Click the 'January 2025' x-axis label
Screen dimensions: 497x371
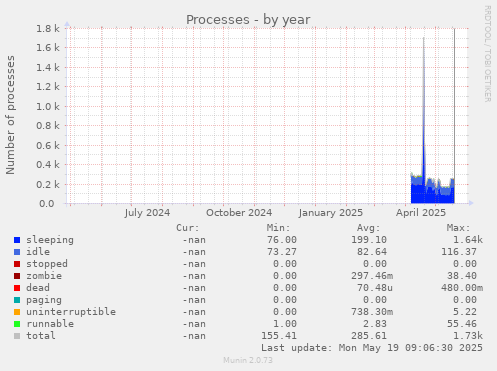[x=331, y=213]
